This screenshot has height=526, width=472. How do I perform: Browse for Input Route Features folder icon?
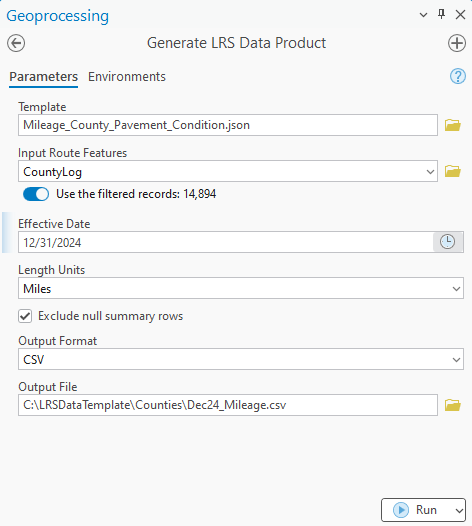[453, 171]
